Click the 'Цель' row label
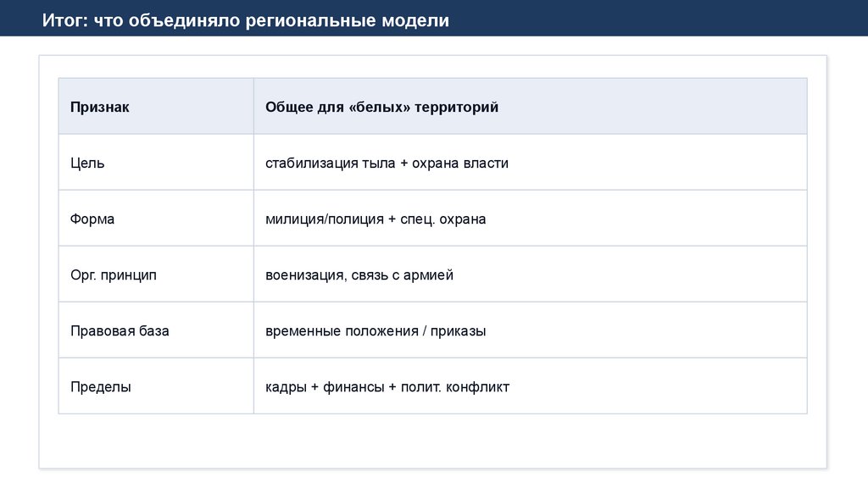This screenshot has height=488, width=868. [x=87, y=163]
